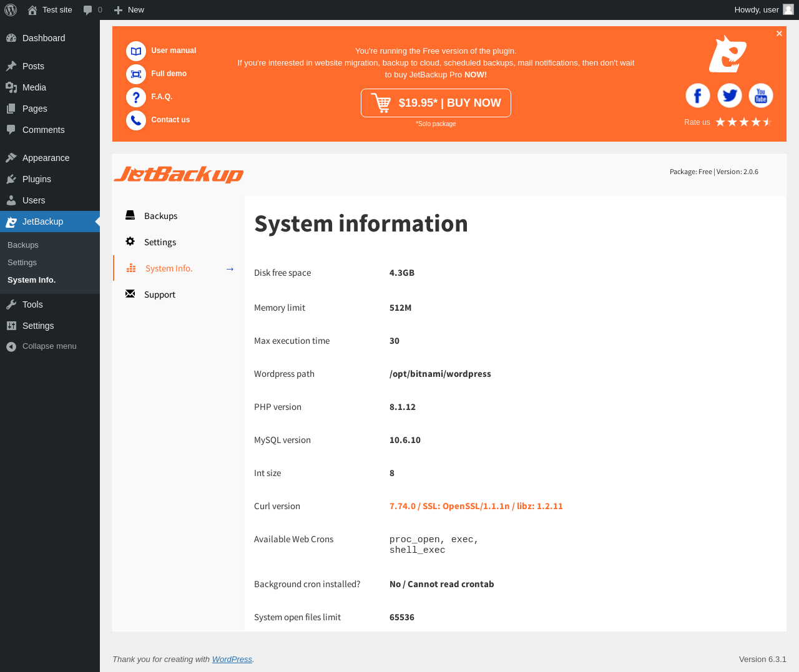Click the Tools wrench icon in sidebar
799x672 pixels.
click(11, 304)
